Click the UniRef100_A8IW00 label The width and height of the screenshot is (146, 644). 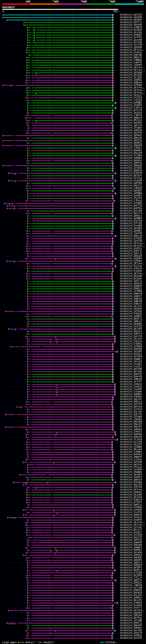[x=131, y=20]
